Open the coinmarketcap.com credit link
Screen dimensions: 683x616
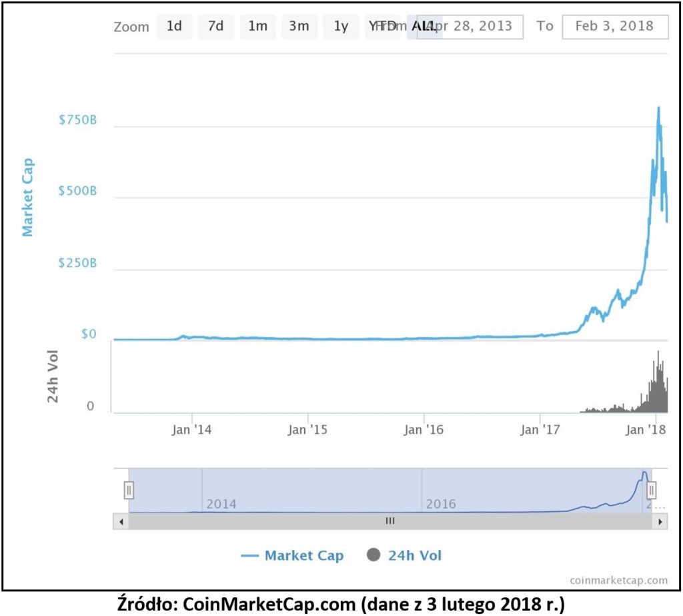pyautogui.click(x=619, y=580)
